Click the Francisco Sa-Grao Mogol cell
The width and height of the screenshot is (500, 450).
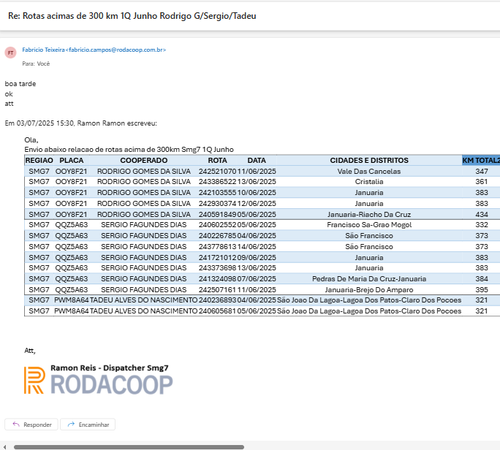click(369, 225)
